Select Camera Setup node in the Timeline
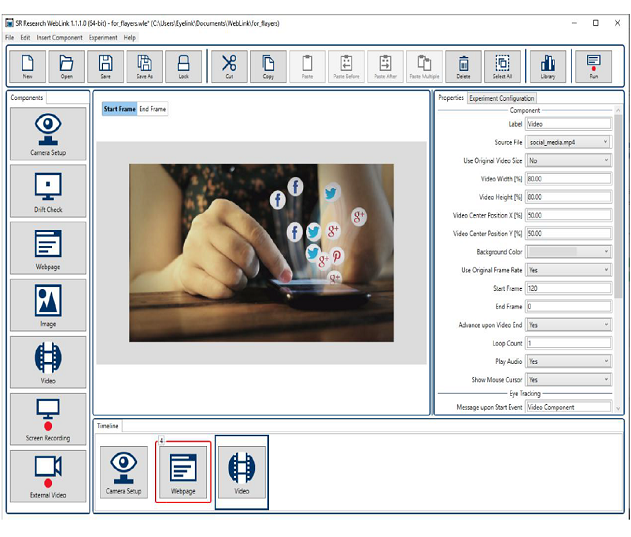This screenshot has height=537, width=631. click(124, 472)
